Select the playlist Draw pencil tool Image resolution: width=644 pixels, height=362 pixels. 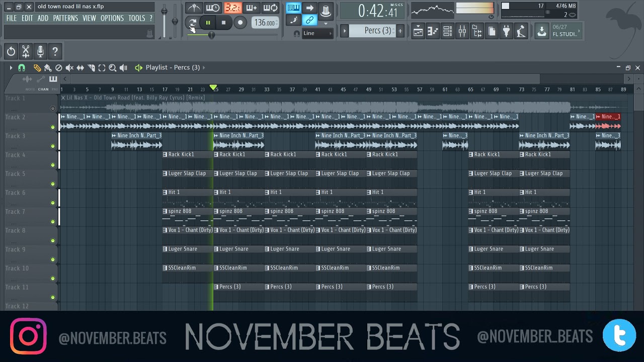pos(37,67)
